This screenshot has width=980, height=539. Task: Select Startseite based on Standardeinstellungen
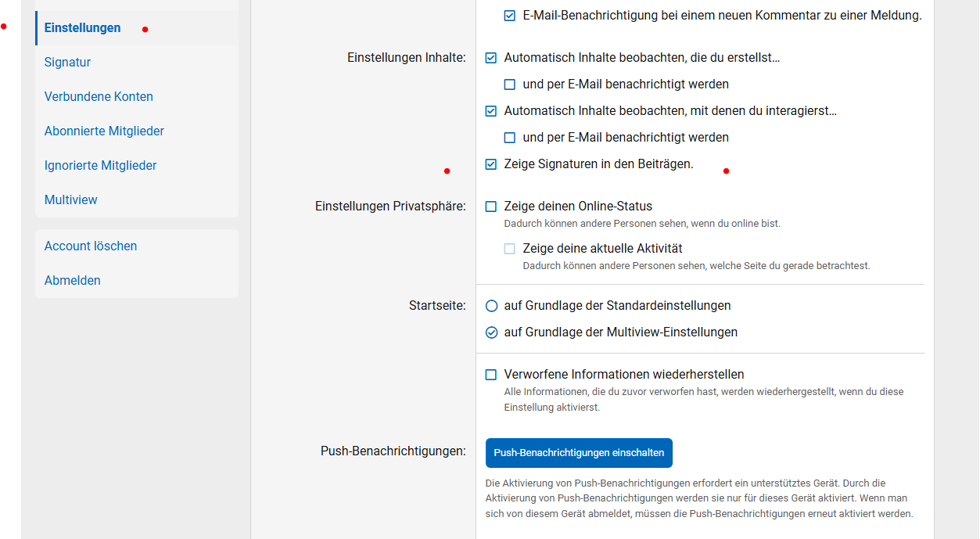(x=492, y=306)
